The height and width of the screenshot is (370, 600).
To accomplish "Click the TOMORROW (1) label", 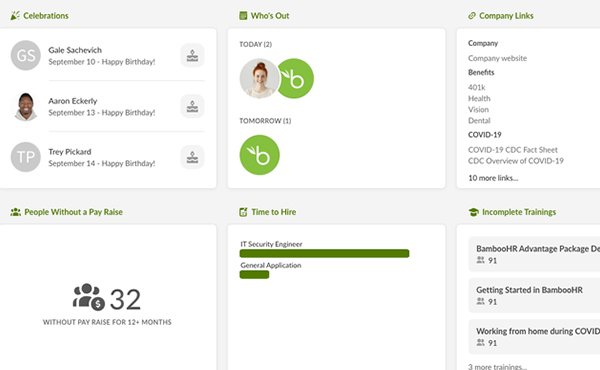I will point(265,121).
